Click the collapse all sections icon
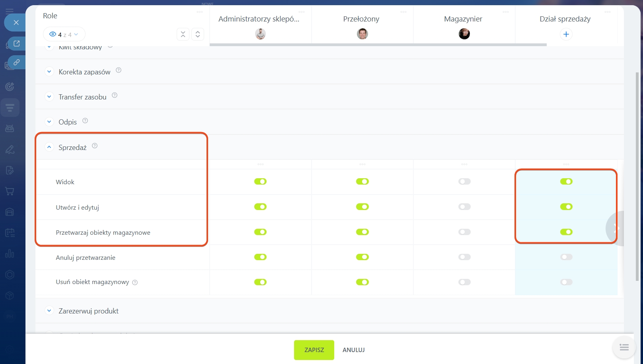The image size is (643, 364). click(x=183, y=35)
